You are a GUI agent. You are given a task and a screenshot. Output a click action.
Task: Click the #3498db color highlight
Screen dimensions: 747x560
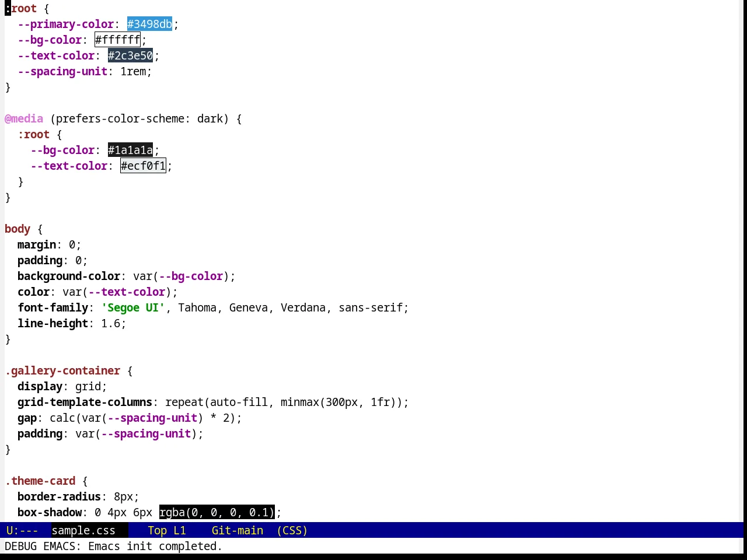149,24
